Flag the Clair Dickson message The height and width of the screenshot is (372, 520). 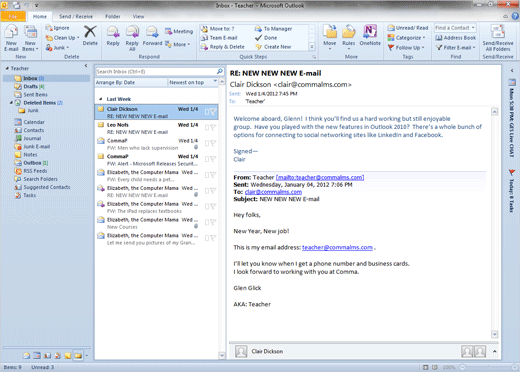click(213, 112)
